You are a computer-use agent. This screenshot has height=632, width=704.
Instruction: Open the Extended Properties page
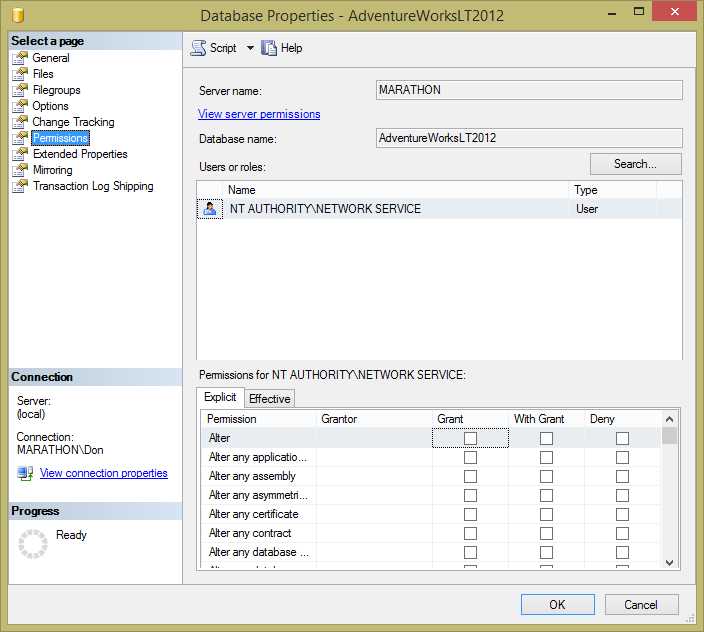pyautogui.click(x=80, y=154)
